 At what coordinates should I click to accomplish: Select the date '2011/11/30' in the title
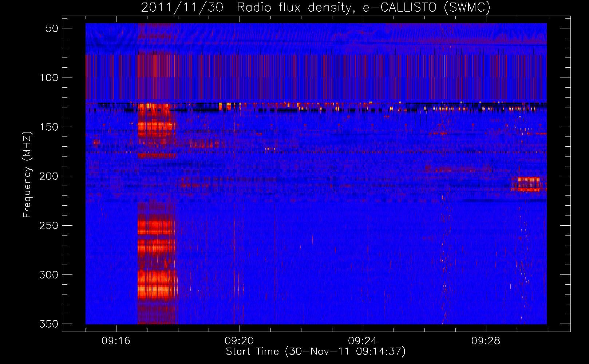pos(182,8)
